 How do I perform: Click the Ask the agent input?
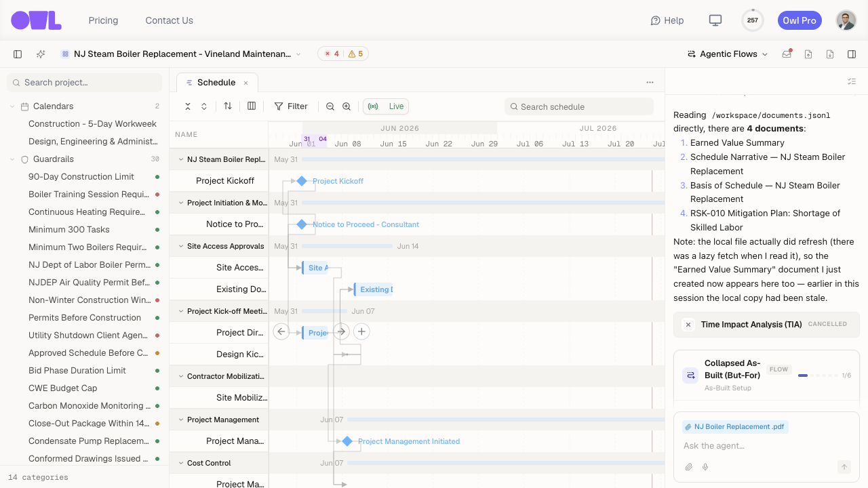point(766,446)
